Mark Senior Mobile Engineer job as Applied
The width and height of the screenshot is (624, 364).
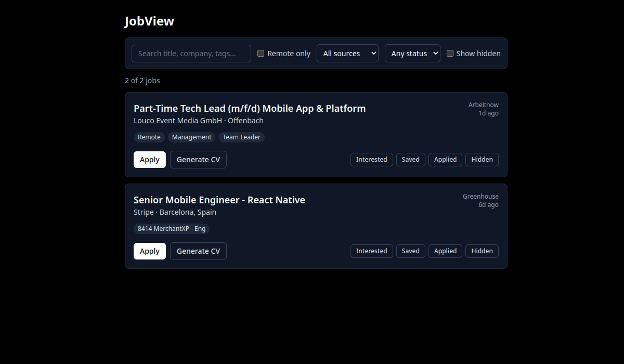tap(446, 251)
